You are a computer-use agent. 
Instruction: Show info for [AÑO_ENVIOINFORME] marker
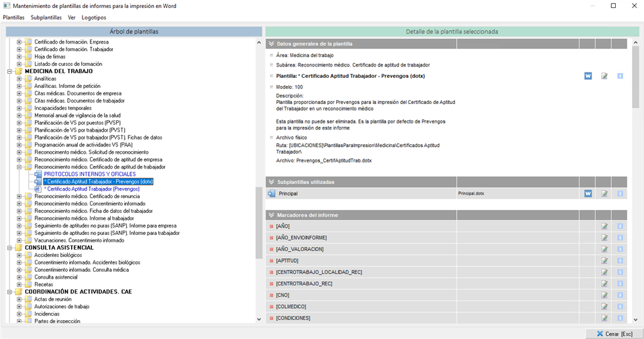[620, 238]
